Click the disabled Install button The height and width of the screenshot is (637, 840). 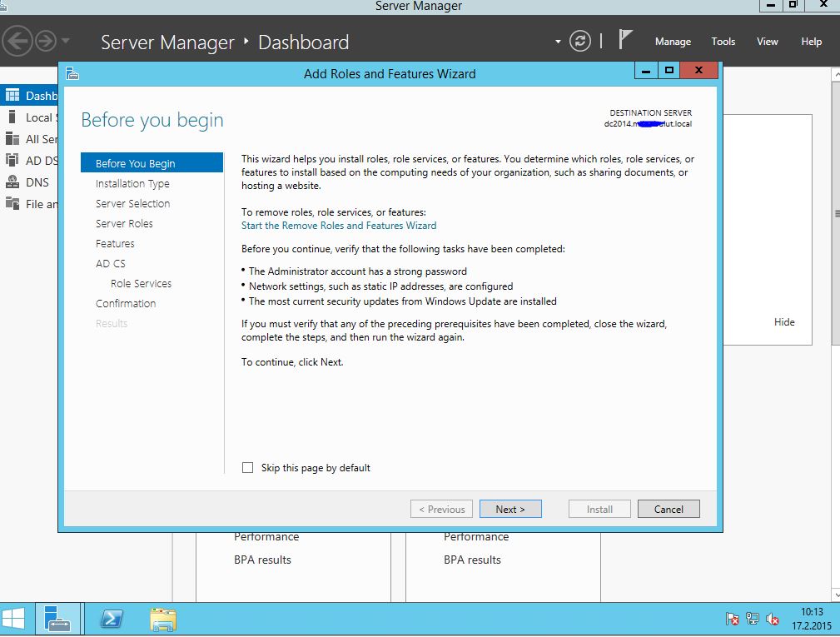599,509
